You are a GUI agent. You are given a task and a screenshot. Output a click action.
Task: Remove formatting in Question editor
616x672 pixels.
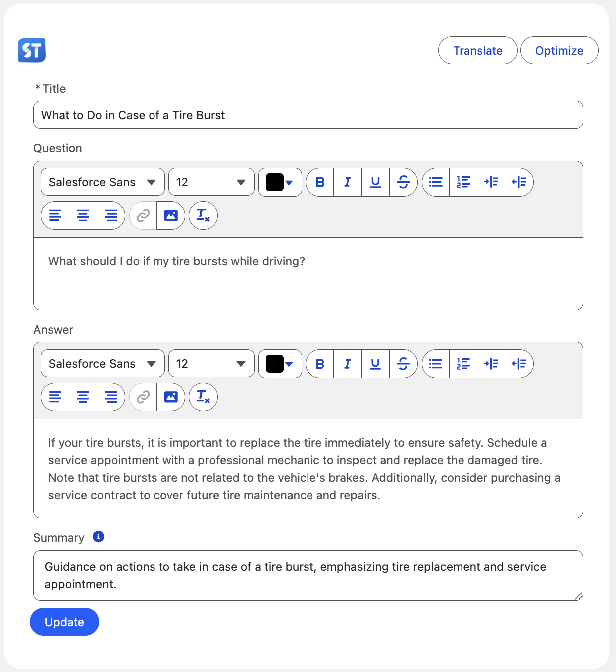coord(203,215)
